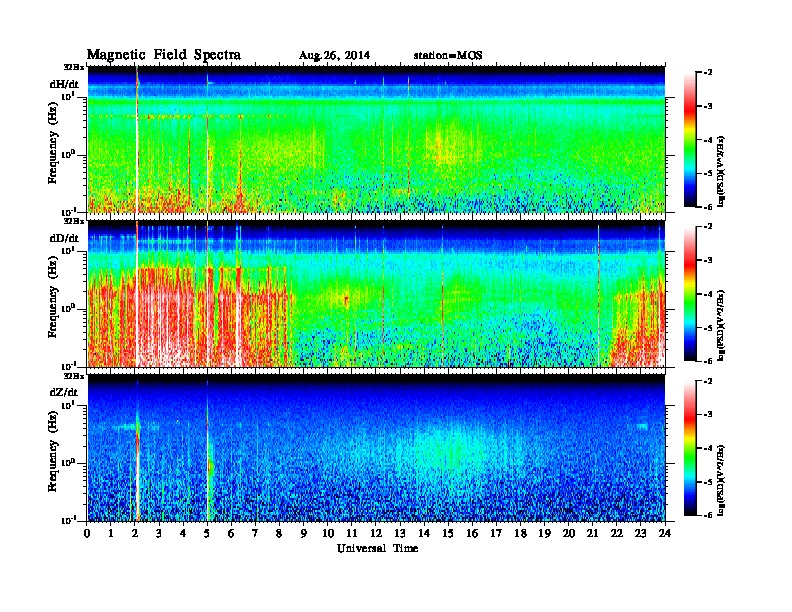Screen dimensions: 792x612
Task: Click the "-2" value on the dZ/dt color bar
Action: [708, 381]
